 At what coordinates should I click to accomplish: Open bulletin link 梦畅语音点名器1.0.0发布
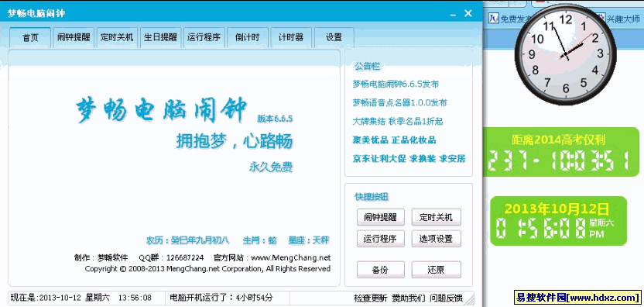[399, 102]
